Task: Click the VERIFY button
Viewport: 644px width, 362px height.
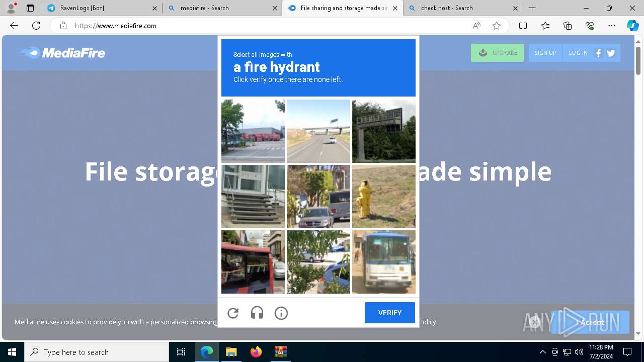Action: pyautogui.click(x=390, y=313)
